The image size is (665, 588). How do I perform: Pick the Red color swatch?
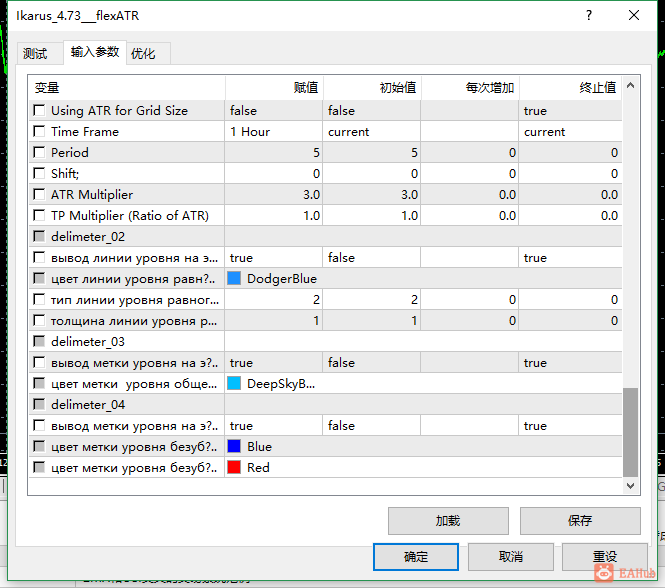(x=234, y=468)
